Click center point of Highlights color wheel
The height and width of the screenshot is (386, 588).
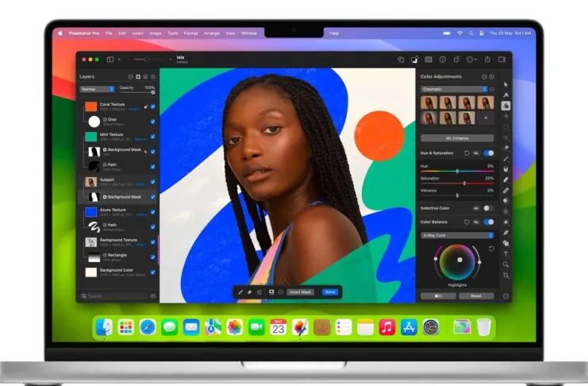tap(459, 260)
